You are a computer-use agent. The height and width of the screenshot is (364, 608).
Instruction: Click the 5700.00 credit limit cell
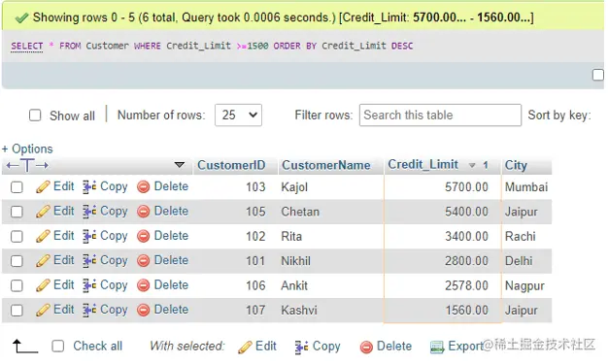(x=443, y=187)
